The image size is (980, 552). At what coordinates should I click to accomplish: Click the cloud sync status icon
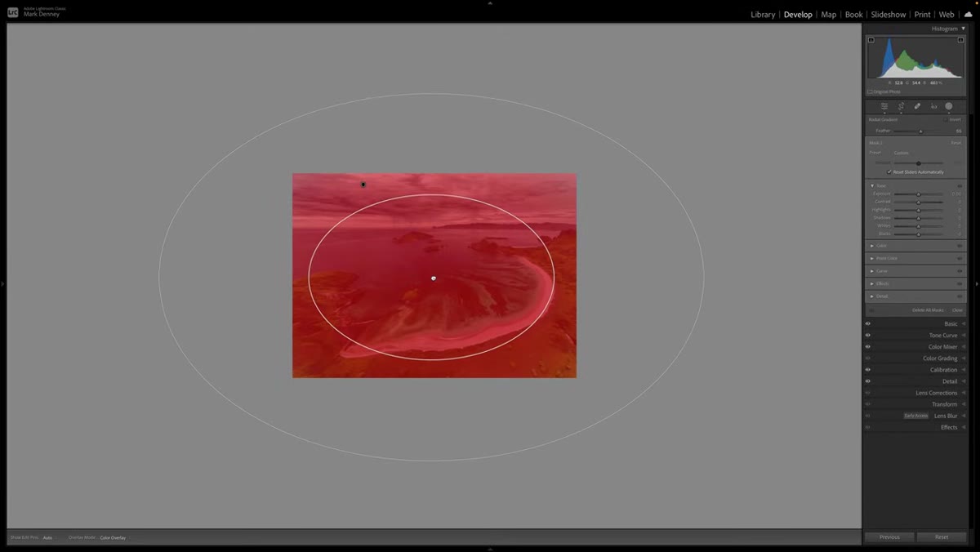969,14
